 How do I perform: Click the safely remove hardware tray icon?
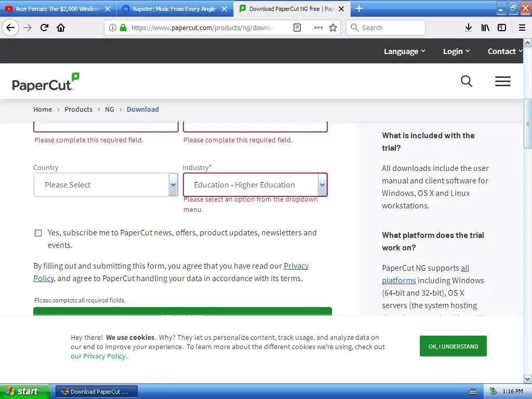493,392
